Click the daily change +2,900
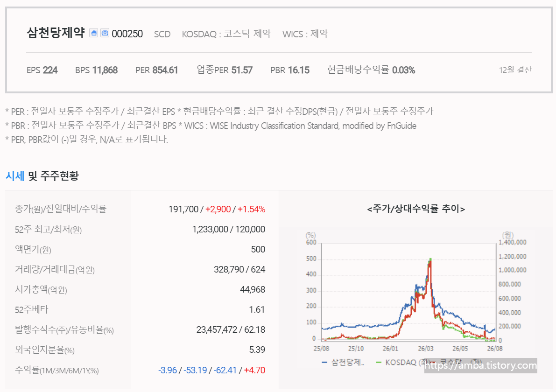 (218, 210)
